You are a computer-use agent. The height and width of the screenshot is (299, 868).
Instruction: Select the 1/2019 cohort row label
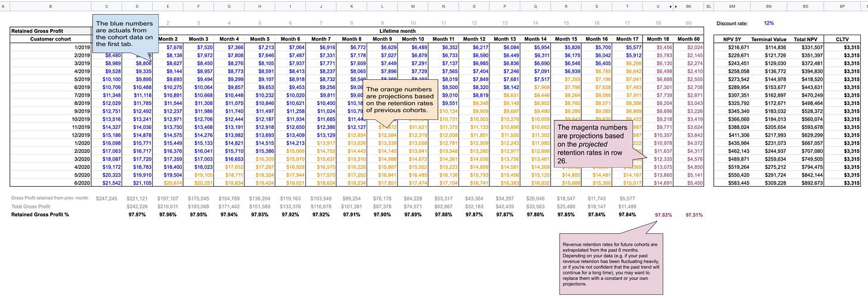[82, 47]
